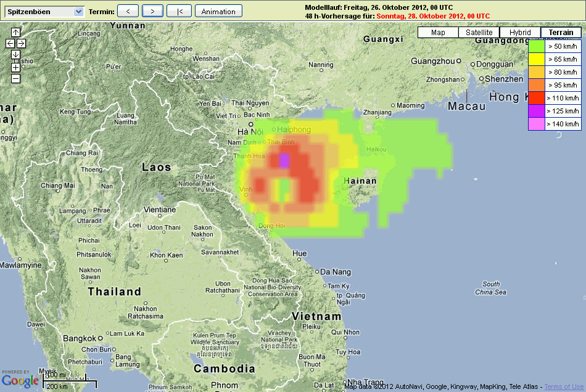The height and width of the screenshot is (392, 586).
Task: Zoom out with the minus icon
Action: pyautogui.click(x=15, y=79)
